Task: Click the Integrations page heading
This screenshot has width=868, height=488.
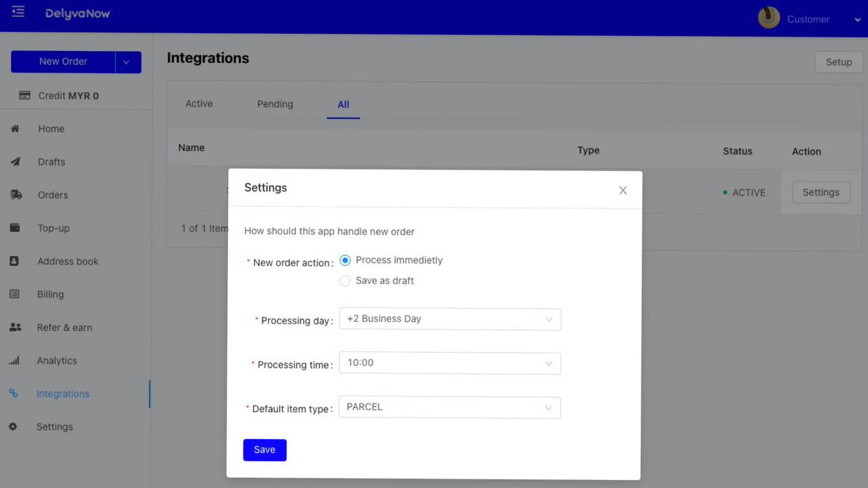Action: pos(208,58)
